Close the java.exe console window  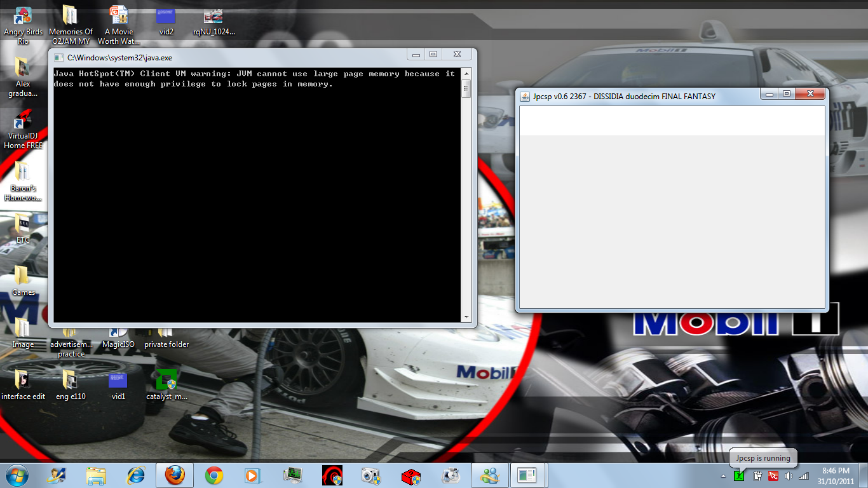(x=457, y=55)
